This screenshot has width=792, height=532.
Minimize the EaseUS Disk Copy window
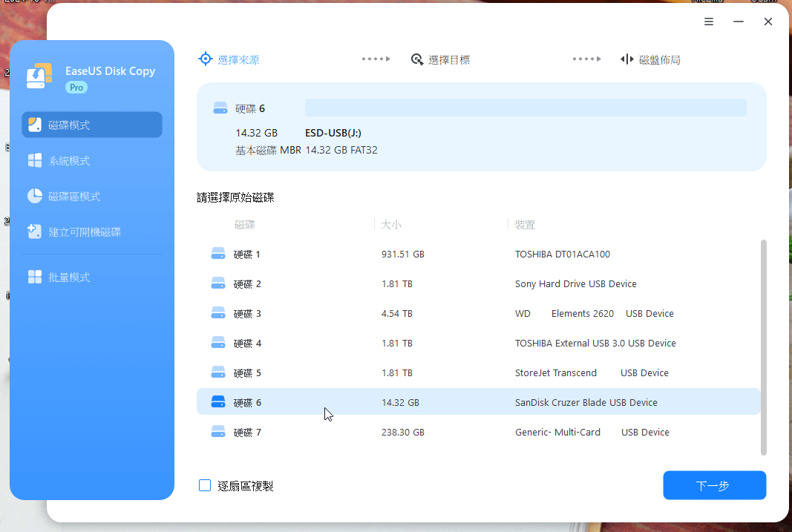coord(739,22)
